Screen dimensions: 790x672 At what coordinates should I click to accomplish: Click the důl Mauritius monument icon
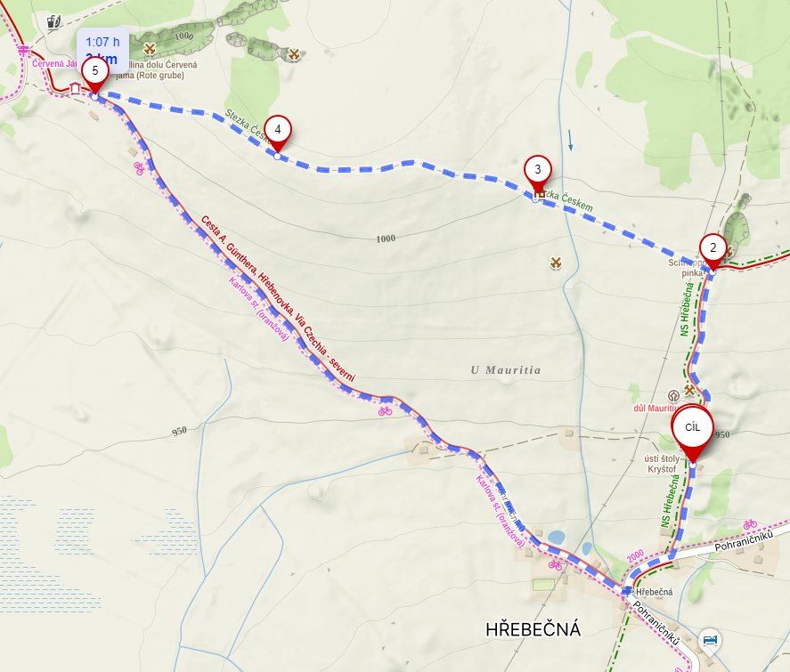[x=673, y=396]
